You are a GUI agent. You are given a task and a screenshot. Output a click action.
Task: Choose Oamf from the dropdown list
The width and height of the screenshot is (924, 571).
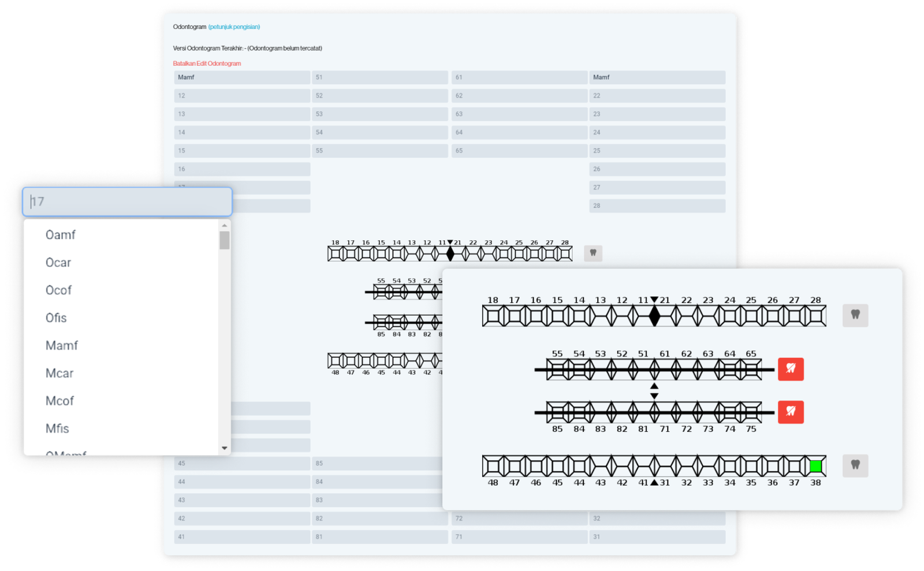point(61,235)
